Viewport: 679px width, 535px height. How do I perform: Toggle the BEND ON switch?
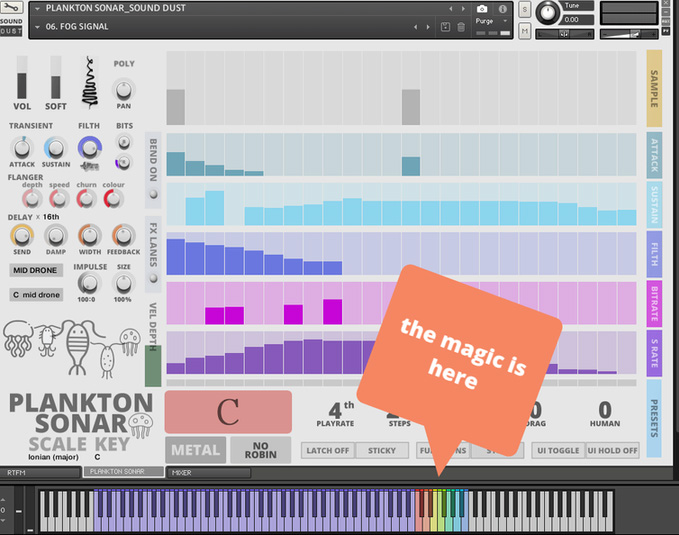[x=153, y=194]
